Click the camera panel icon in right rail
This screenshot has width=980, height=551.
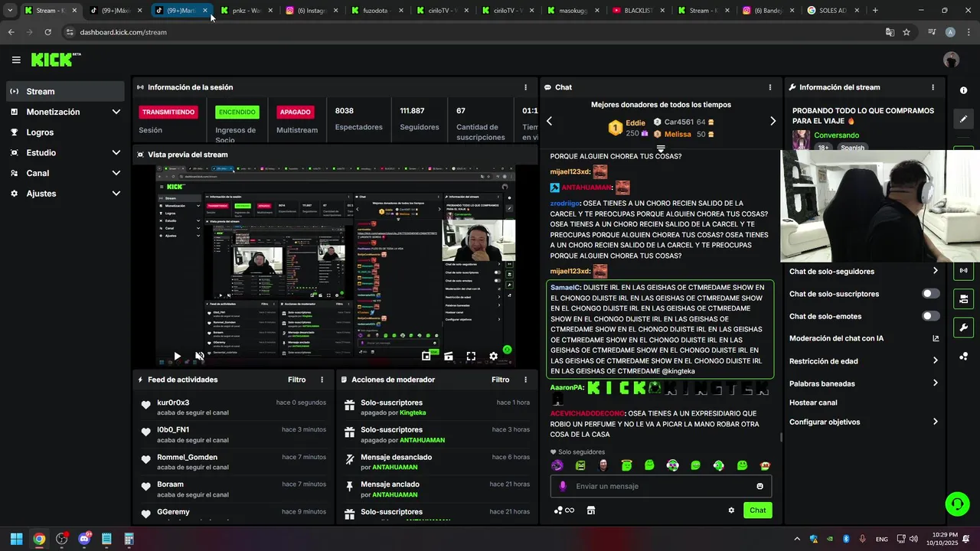pos(963,298)
